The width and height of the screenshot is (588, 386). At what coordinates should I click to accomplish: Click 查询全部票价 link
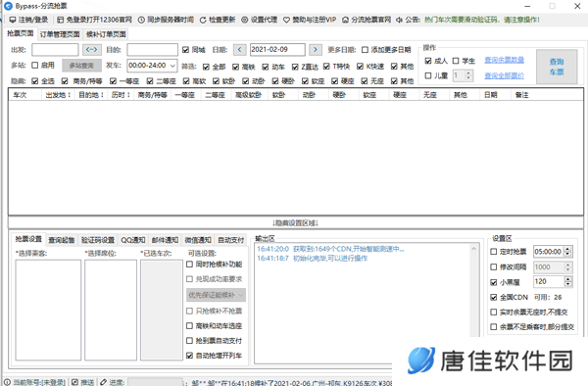tap(504, 76)
